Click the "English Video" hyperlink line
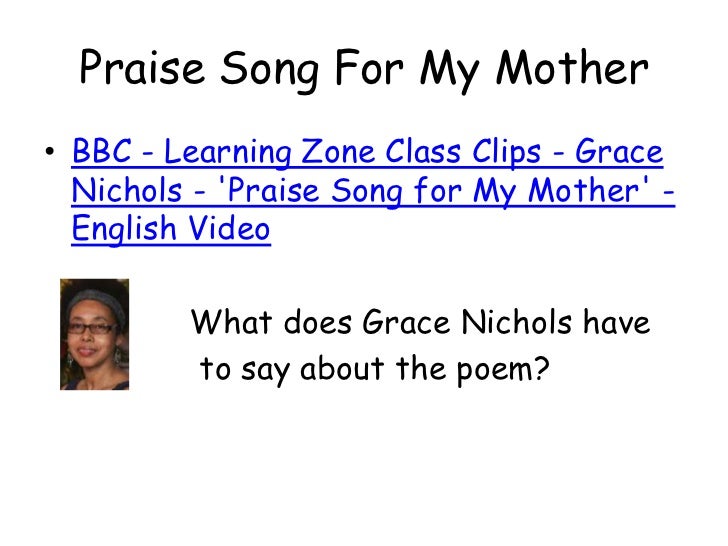This screenshot has height=546, width=728. click(171, 228)
